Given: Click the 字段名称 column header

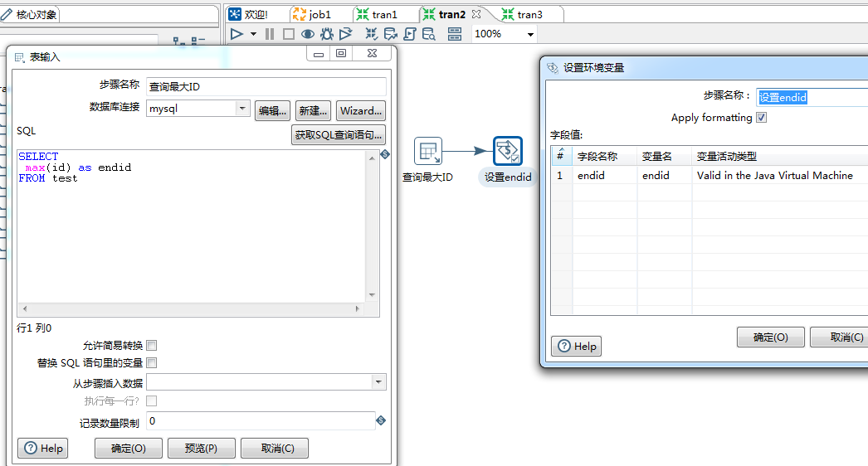Looking at the screenshot, I should (x=604, y=156).
